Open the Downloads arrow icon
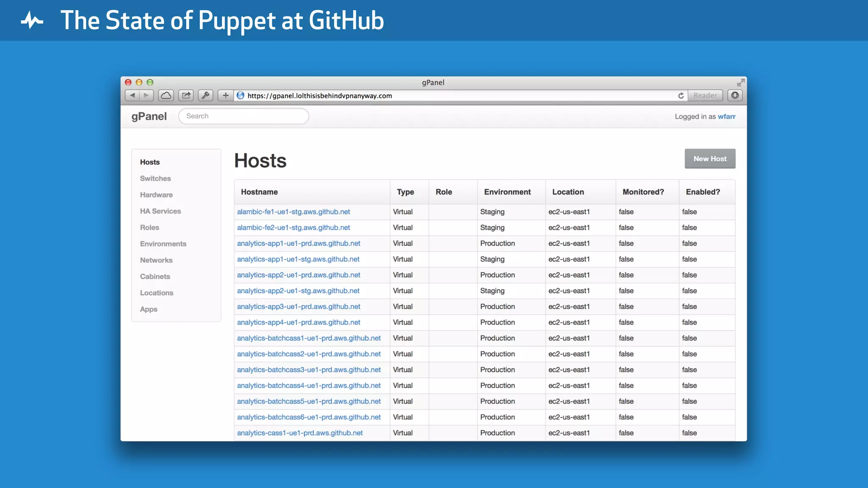Image resolution: width=868 pixels, height=488 pixels. [735, 96]
